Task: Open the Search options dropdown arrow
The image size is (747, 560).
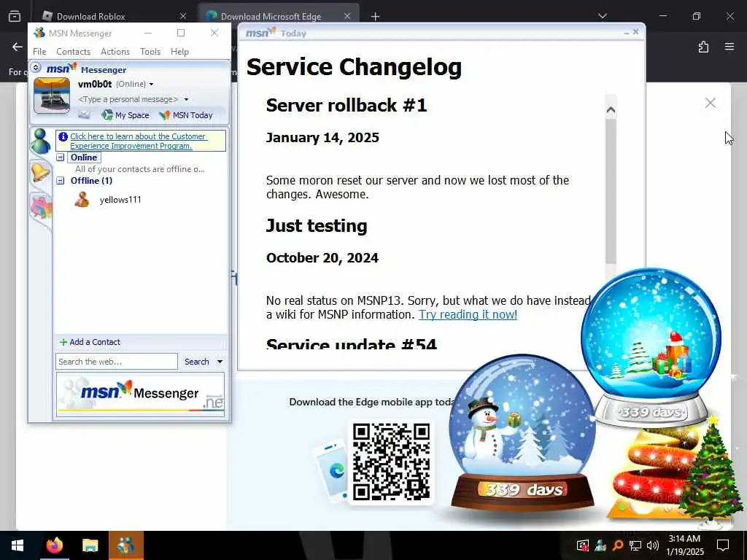Action: coord(220,362)
